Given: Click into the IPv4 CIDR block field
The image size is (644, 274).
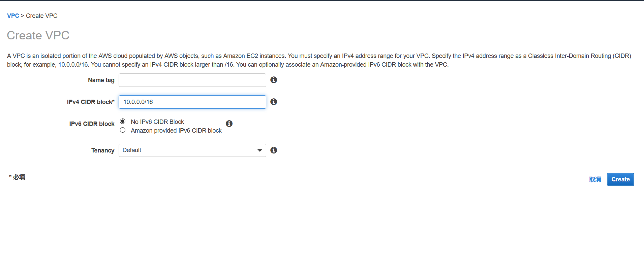Looking at the screenshot, I should click(192, 102).
